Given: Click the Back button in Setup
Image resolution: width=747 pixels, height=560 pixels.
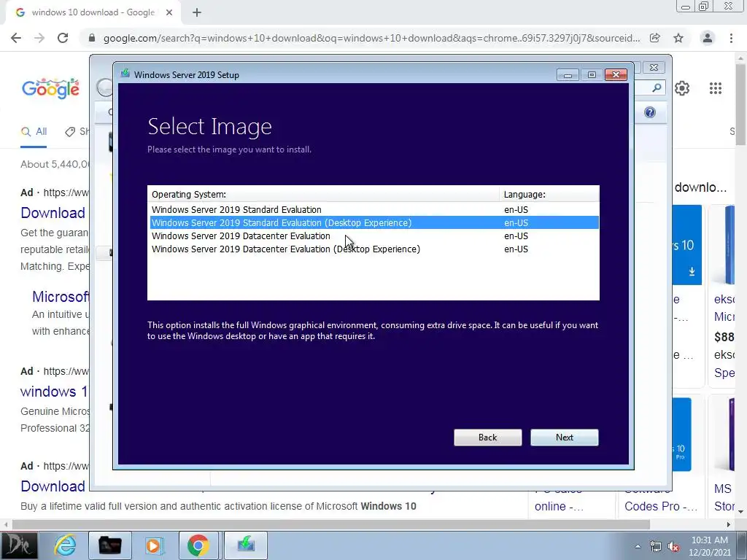Looking at the screenshot, I should 487,437.
